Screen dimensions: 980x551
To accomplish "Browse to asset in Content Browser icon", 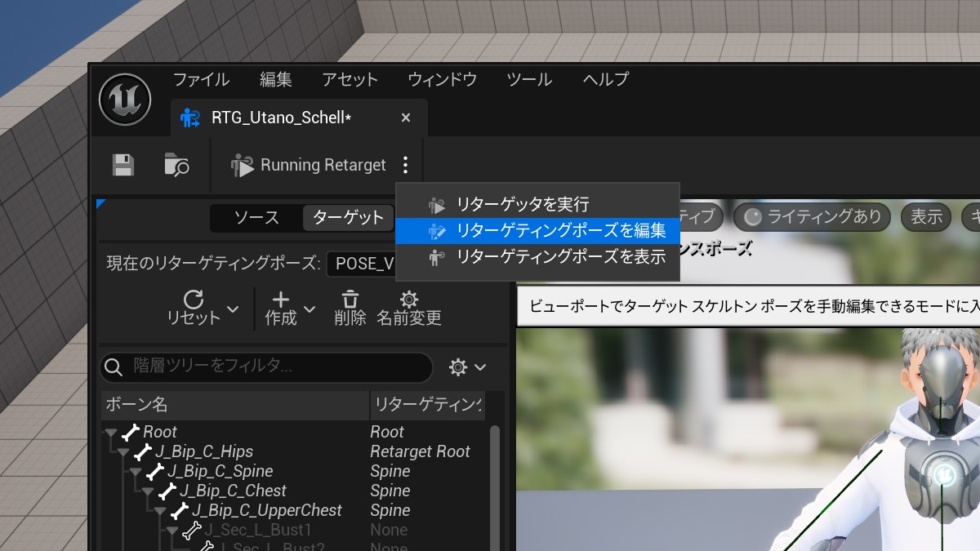I will pos(176,165).
